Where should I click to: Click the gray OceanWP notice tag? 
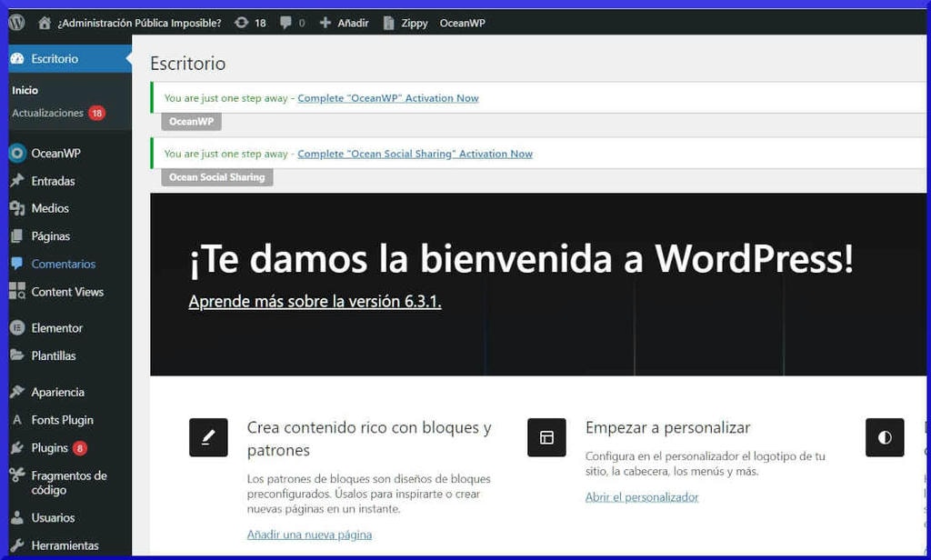click(x=191, y=122)
